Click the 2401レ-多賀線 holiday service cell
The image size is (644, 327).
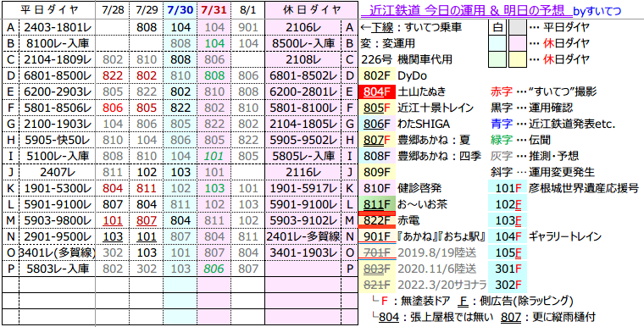(x=303, y=236)
